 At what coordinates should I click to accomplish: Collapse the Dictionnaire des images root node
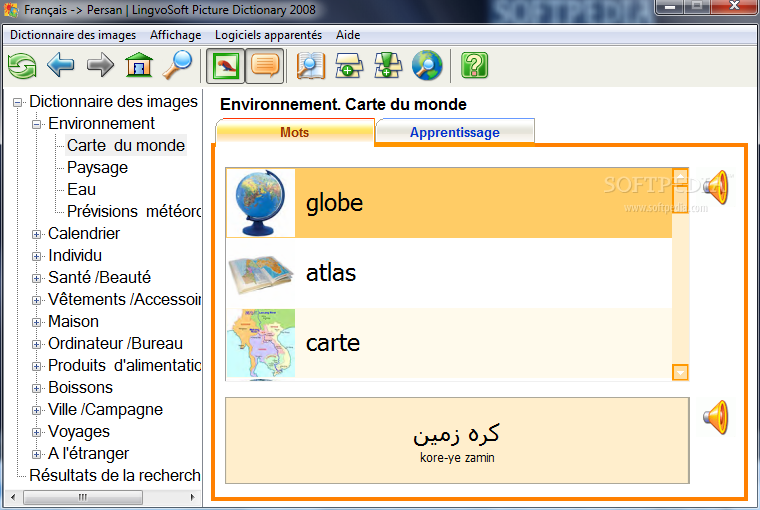point(17,102)
